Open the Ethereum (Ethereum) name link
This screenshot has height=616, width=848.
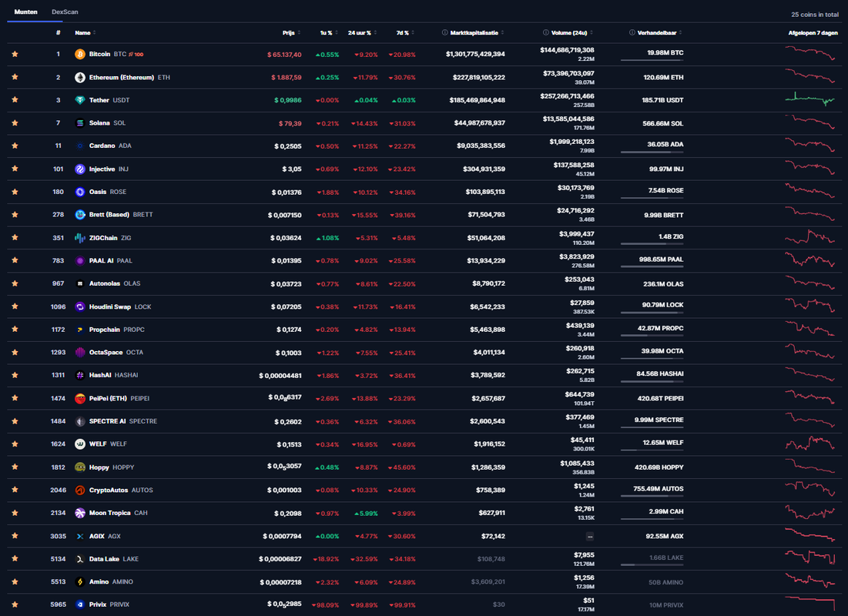(x=122, y=77)
